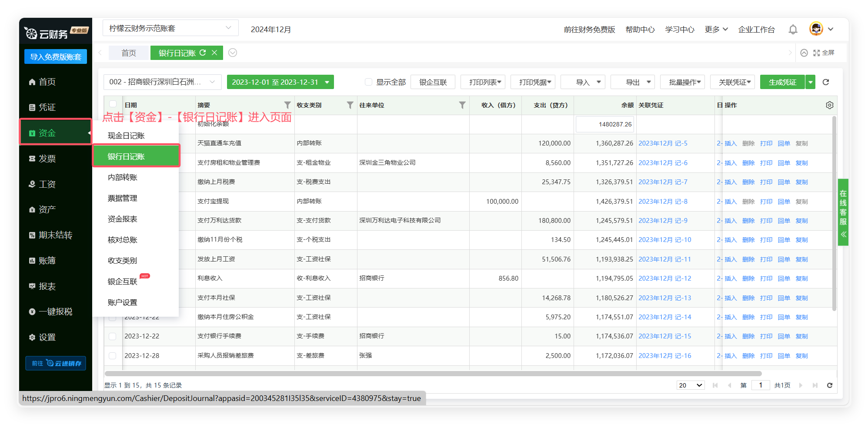868x424 pixels.
Task: Click the 生成凭证 button
Action: pos(782,82)
